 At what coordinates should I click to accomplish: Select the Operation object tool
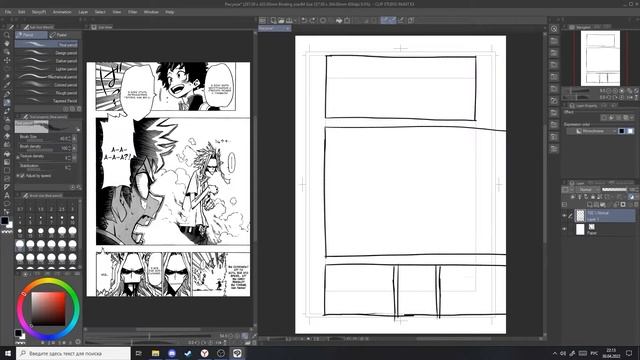pos(7,52)
